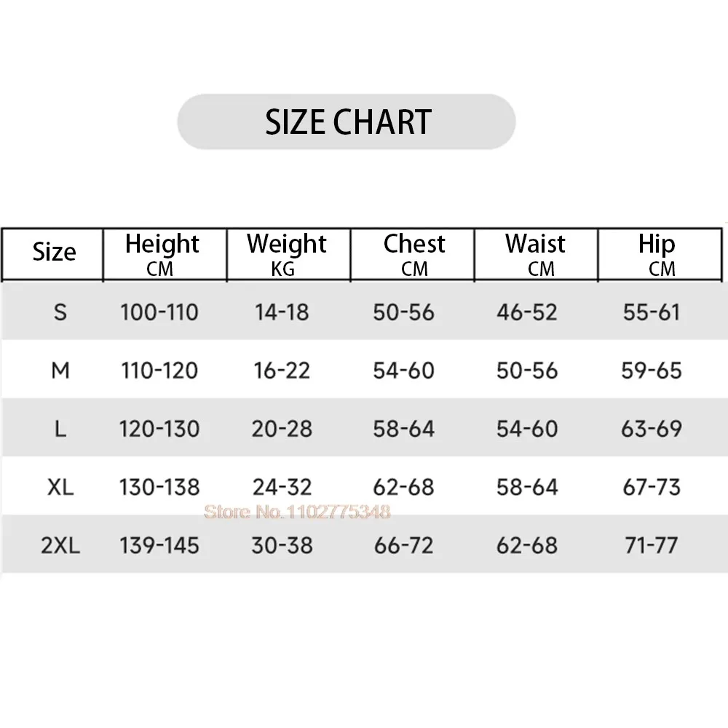Select the Waist CM column header

pyautogui.click(x=537, y=254)
